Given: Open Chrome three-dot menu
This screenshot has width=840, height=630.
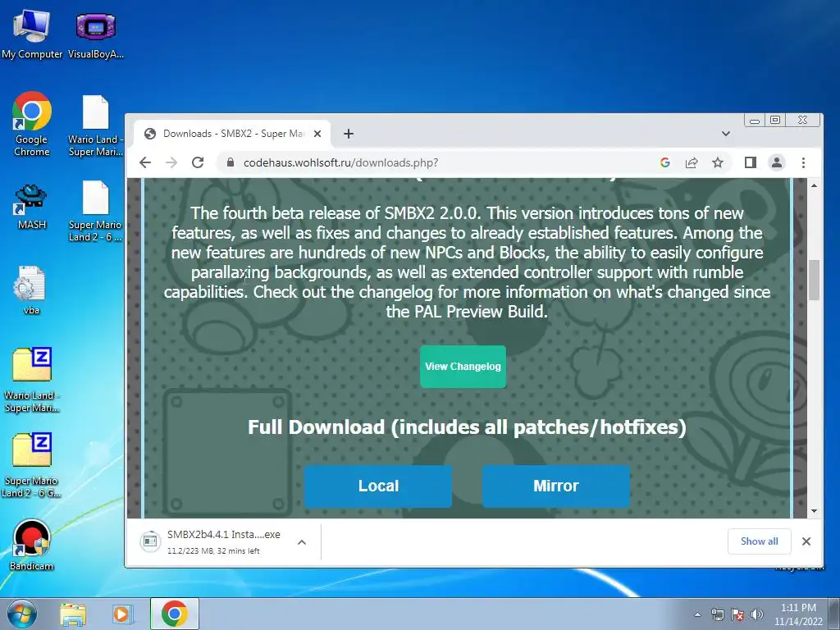Looking at the screenshot, I should 803,162.
